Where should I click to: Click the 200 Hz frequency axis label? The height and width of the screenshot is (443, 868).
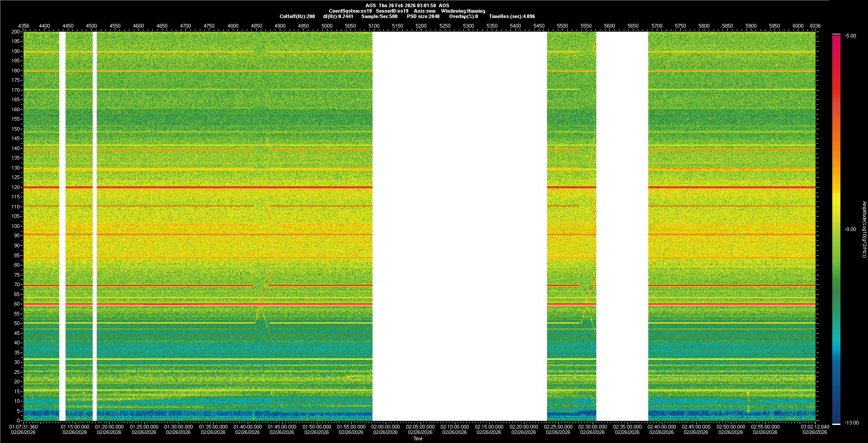tap(15, 32)
